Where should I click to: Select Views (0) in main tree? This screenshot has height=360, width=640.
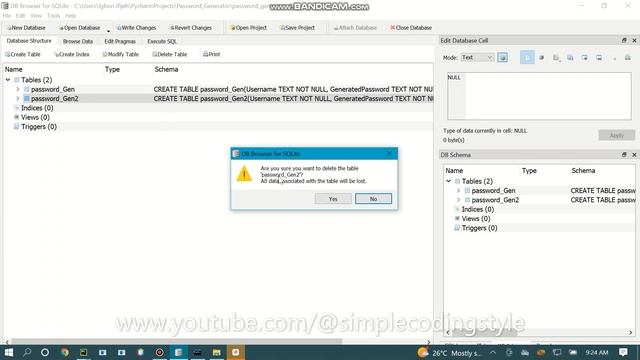(x=36, y=117)
